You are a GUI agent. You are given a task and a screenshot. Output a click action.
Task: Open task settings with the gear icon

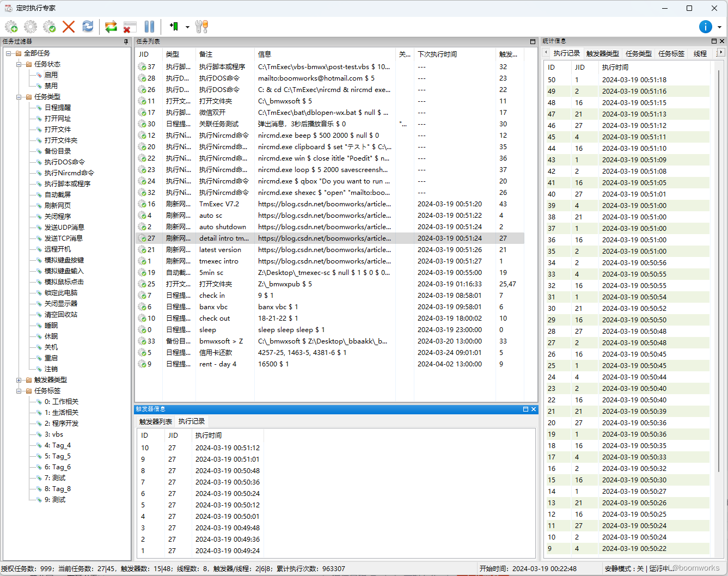30,26
